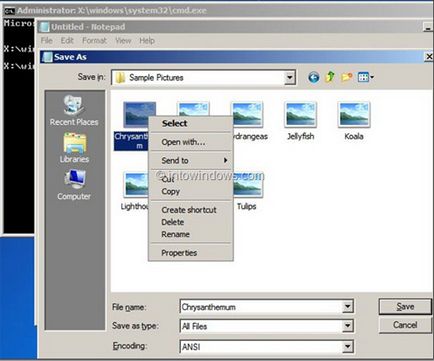Click the Koala file name label
This screenshot has height=361, width=434.
pos(354,136)
